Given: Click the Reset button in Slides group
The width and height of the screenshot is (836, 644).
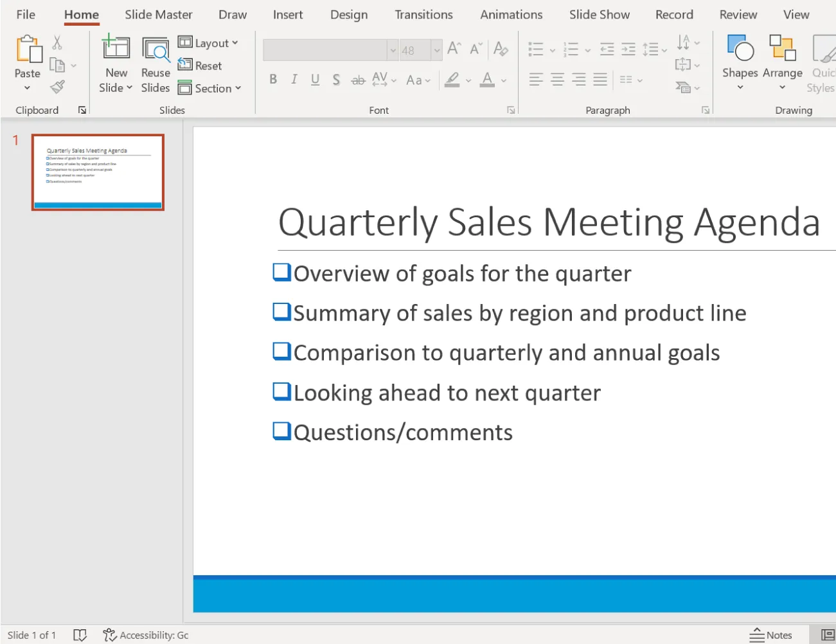Looking at the screenshot, I should (201, 65).
